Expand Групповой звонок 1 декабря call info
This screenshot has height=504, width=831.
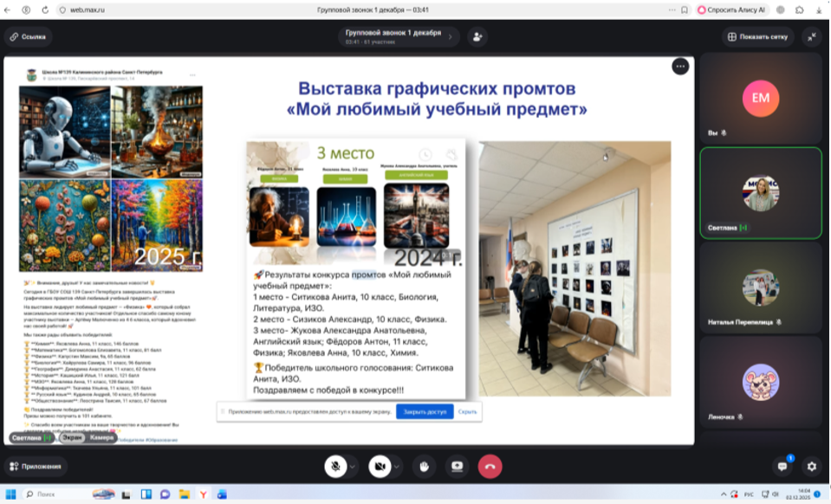pyautogui.click(x=399, y=36)
